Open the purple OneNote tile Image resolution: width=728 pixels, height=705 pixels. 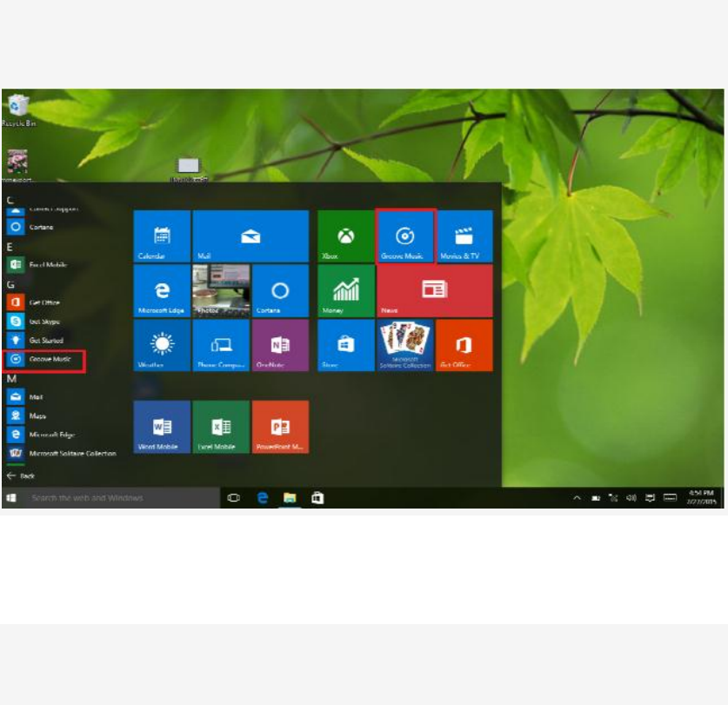tap(280, 345)
